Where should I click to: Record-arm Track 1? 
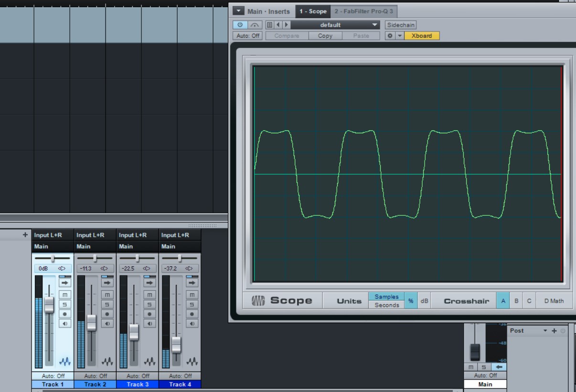pyautogui.click(x=64, y=314)
